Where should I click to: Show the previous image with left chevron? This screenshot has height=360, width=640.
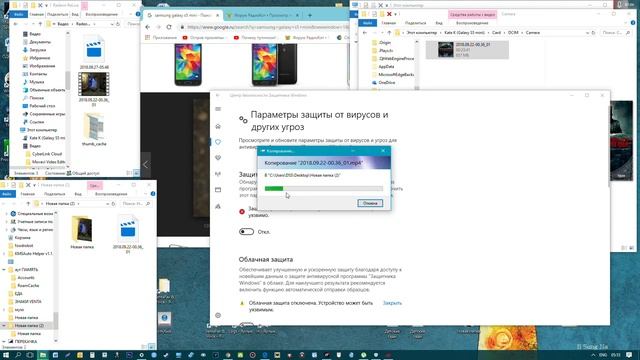click(146, 164)
